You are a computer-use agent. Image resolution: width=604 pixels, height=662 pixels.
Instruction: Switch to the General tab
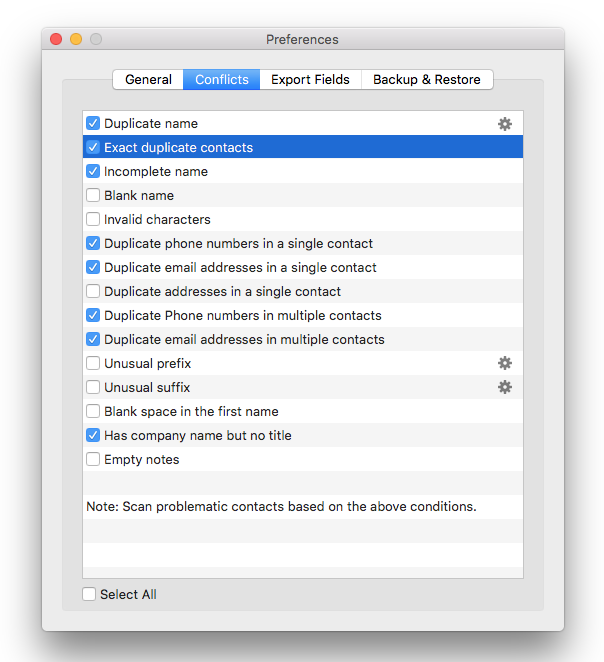pos(148,80)
